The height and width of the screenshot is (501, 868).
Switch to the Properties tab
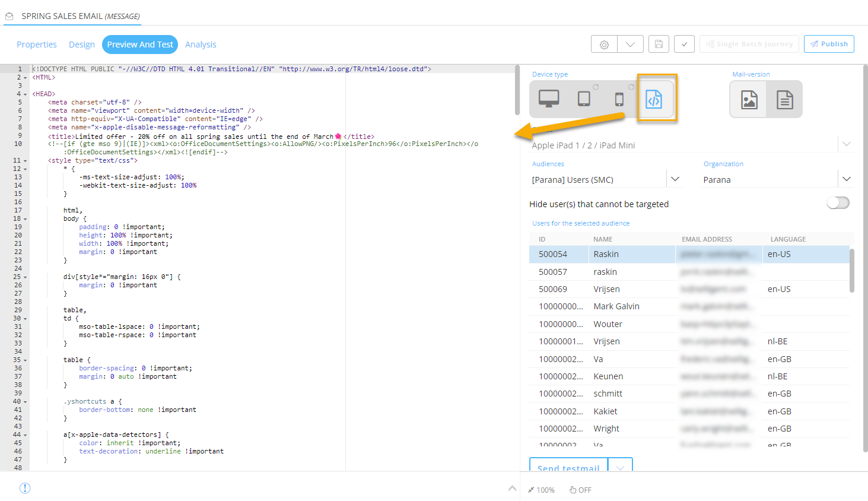[37, 45]
